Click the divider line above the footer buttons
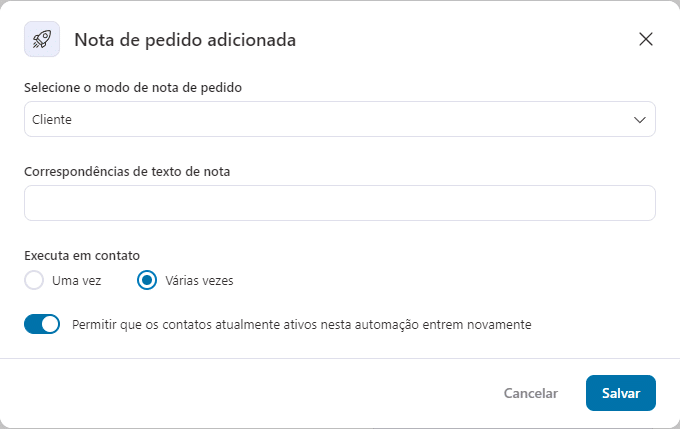 (340, 358)
